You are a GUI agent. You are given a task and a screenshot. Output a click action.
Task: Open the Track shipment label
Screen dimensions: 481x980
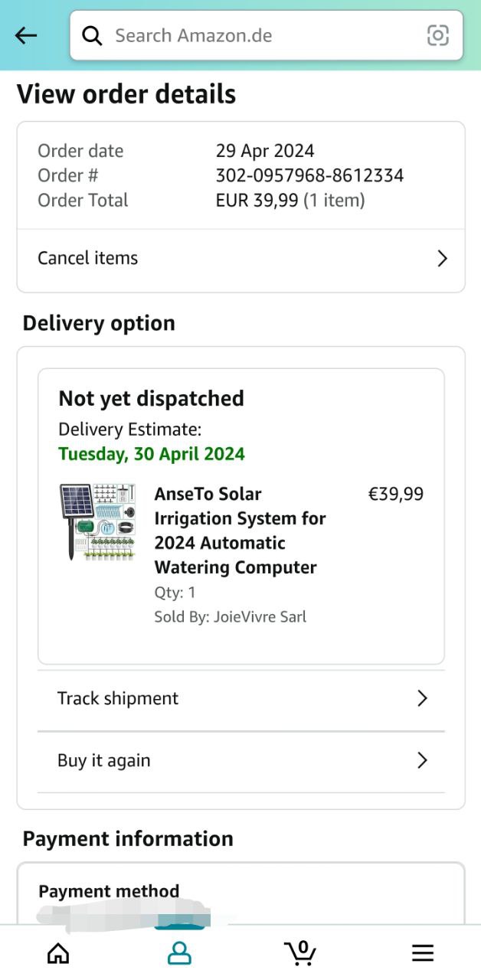(x=118, y=698)
